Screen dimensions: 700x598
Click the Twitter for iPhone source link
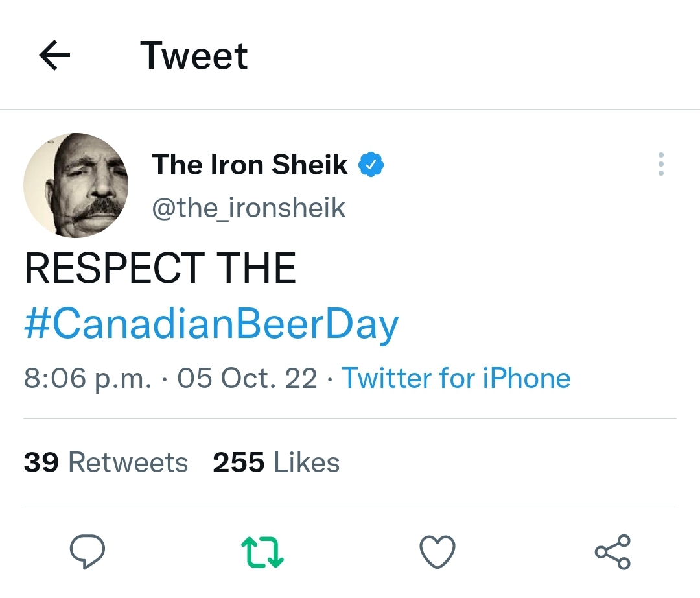pyautogui.click(x=456, y=377)
